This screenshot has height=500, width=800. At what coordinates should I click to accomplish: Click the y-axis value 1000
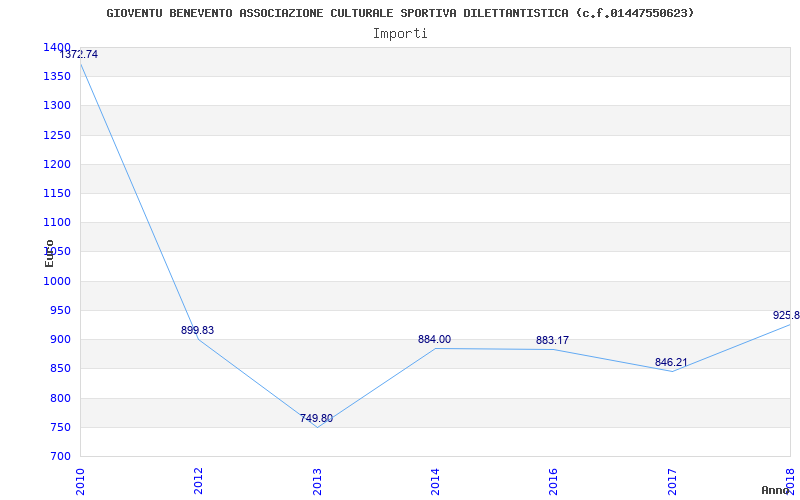click(57, 281)
